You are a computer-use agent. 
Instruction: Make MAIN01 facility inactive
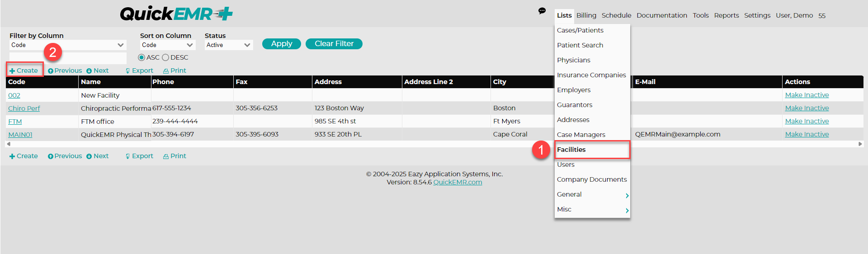(807, 134)
